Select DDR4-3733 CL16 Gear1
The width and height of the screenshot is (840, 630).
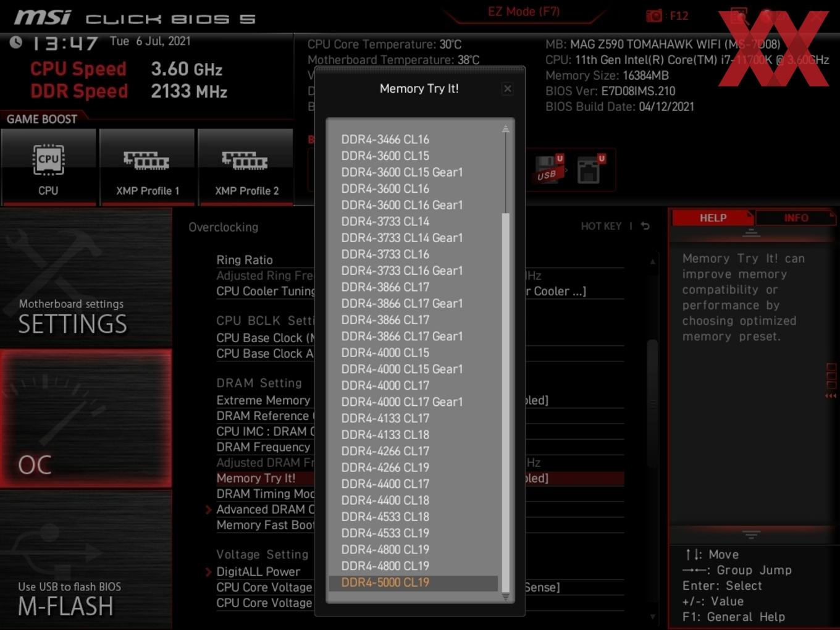(401, 271)
